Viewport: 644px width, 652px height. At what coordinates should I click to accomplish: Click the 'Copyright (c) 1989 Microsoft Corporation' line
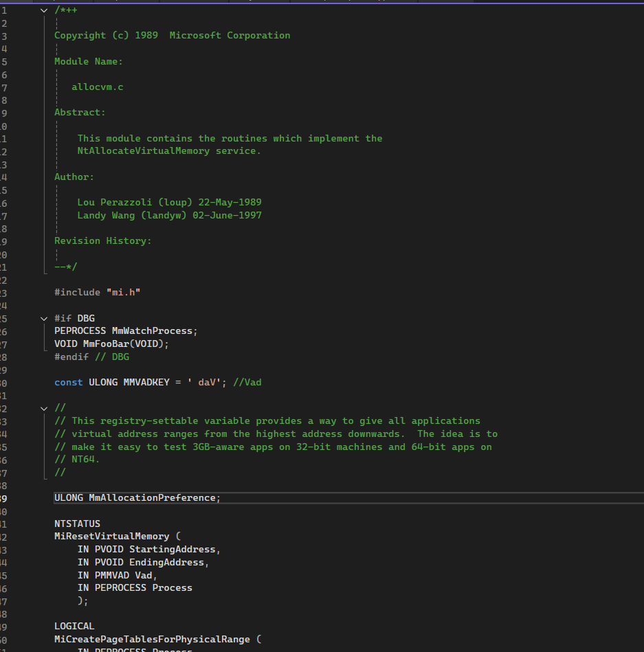point(173,36)
